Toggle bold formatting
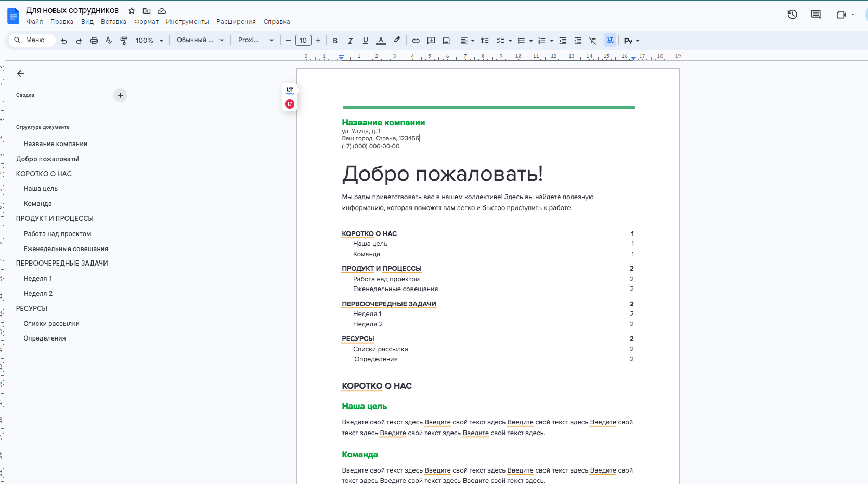The width and height of the screenshot is (868, 484). coord(335,41)
